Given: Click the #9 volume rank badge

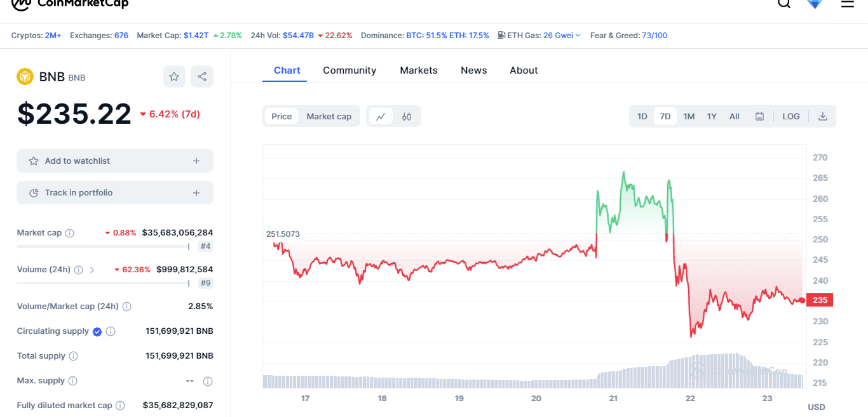Looking at the screenshot, I should point(205,283).
